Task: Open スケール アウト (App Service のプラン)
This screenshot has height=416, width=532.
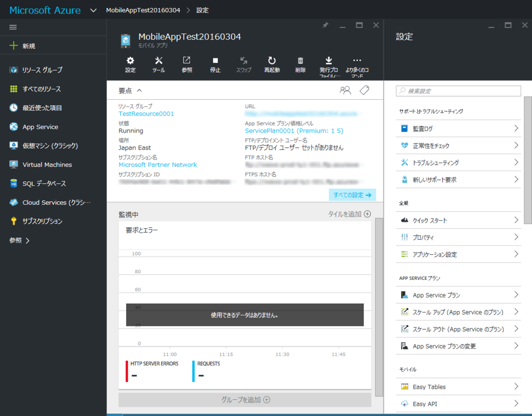Action: [x=458, y=329]
